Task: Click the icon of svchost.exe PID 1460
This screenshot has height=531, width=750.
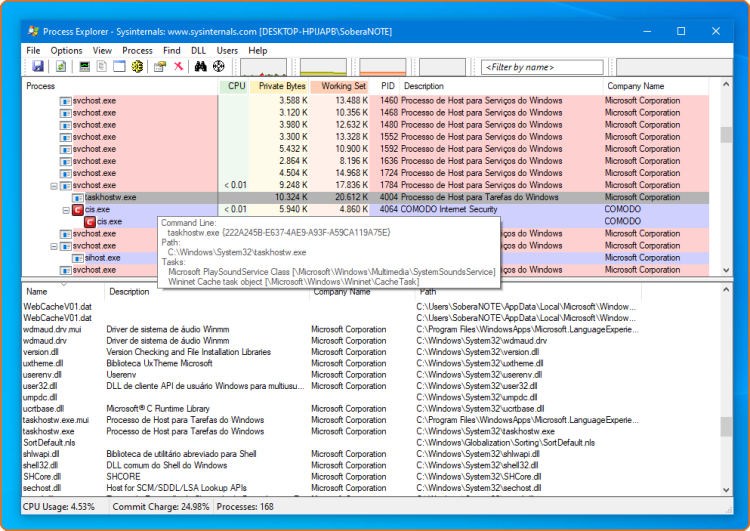Action: pyautogui.click(x=66, y=101)
